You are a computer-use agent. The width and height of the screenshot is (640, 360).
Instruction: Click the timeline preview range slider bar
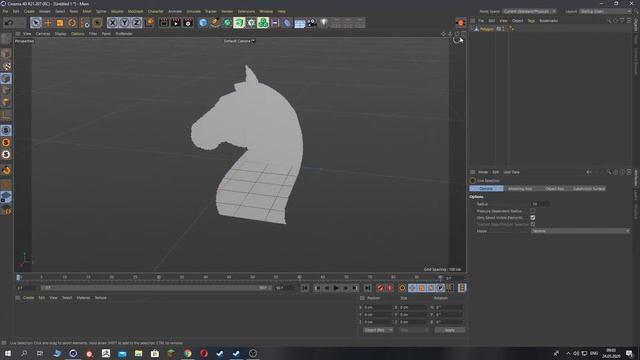[156, 288]
